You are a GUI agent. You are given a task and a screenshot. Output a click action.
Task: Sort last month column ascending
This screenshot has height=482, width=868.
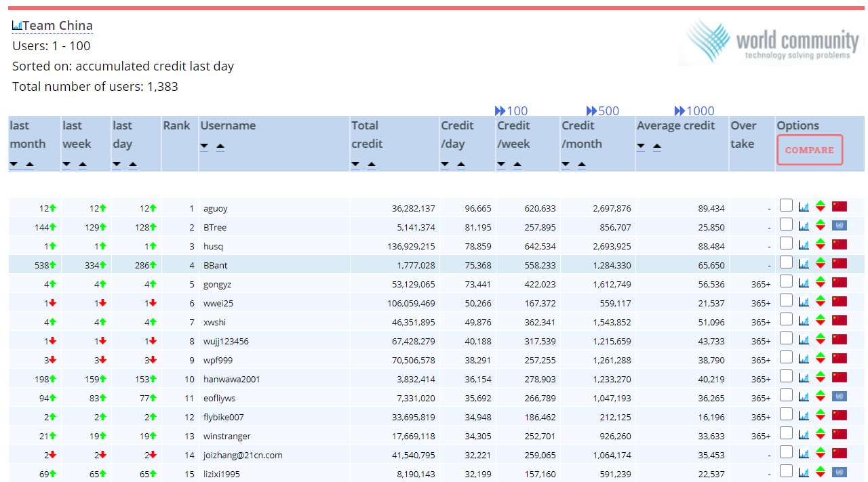click(29, 165)
